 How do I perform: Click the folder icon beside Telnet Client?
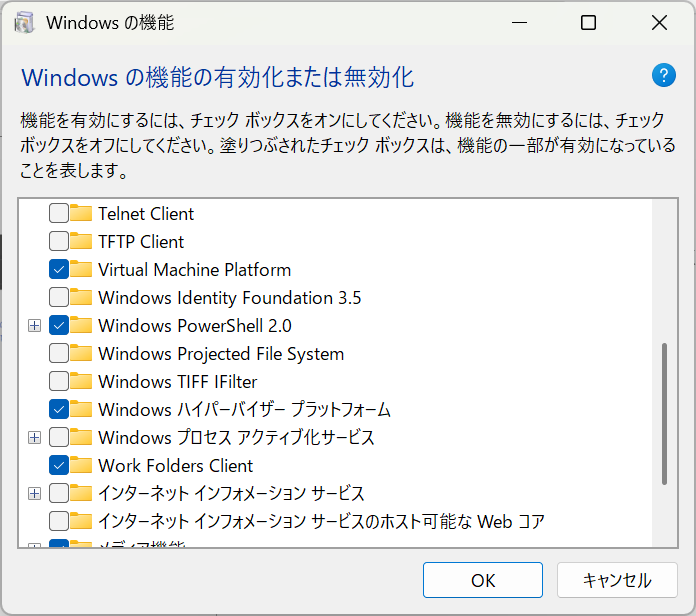[x=81, y=213]
